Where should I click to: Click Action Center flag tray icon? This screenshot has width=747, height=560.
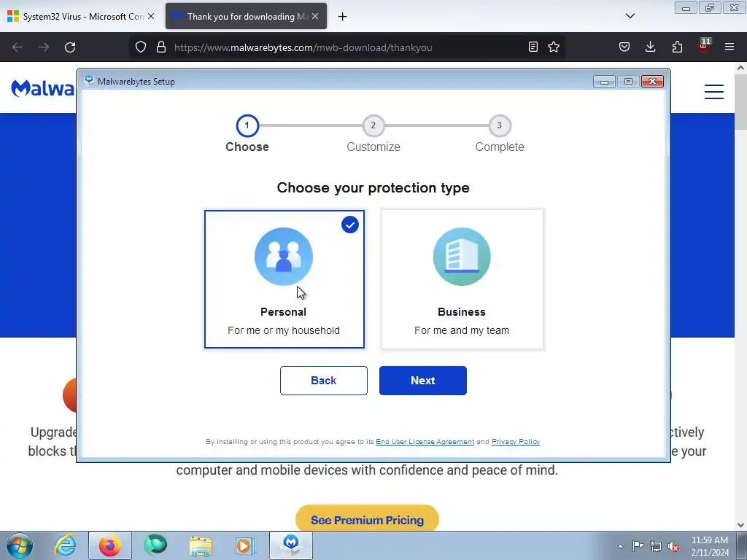pyautogui.click(x=638, y=546)
